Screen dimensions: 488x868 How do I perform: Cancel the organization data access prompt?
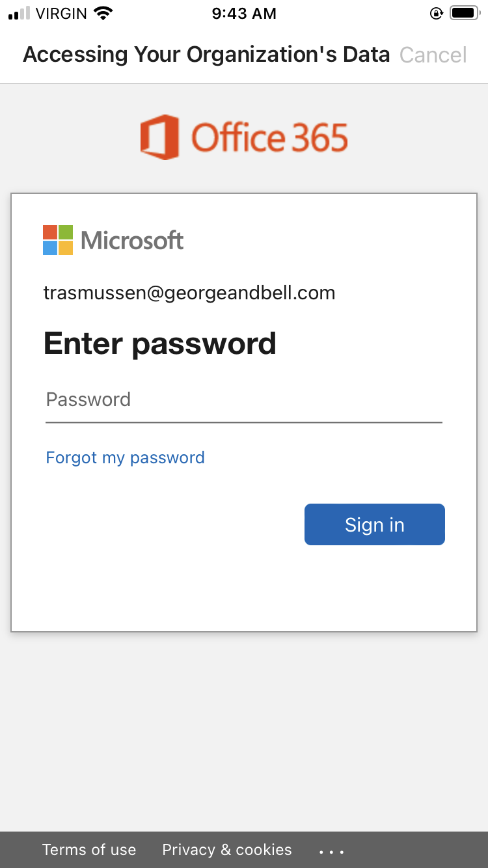[x=433, y=55]
